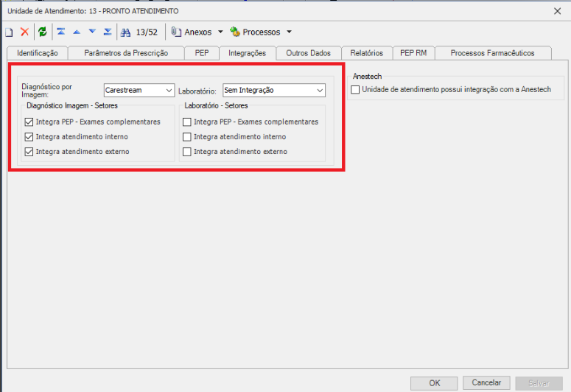Open the Diagnóstico por Imagem Carestream dropdown
The image size is (571, 392).
click(x=139, y=91)
